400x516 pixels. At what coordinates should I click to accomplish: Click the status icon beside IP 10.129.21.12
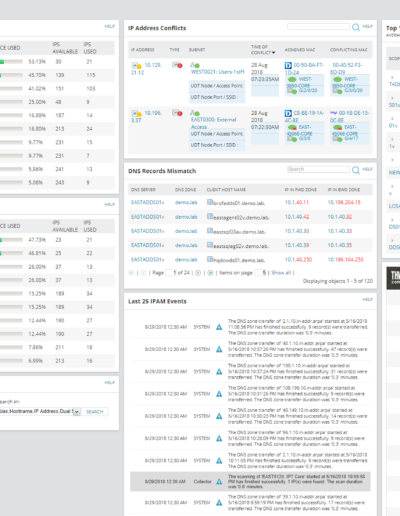point(136,65)
